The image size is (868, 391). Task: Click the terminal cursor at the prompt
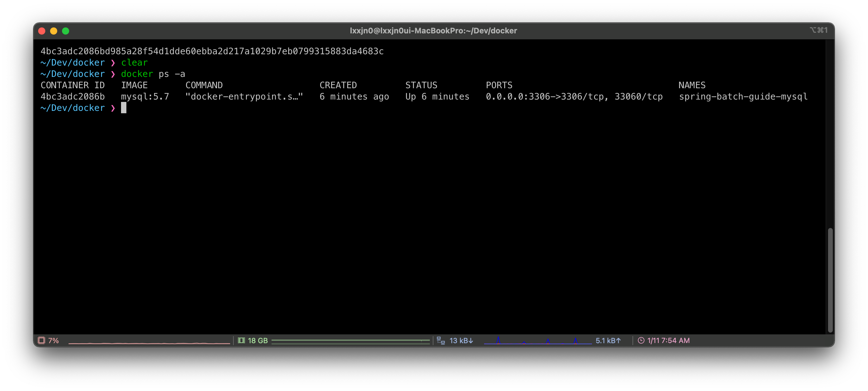coord(124,108)
